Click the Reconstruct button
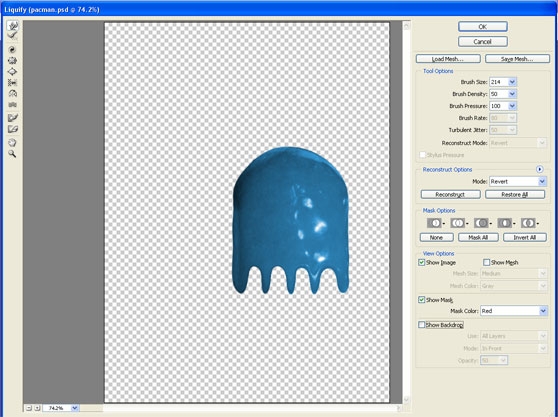558x417 pixels. (451, 195)
